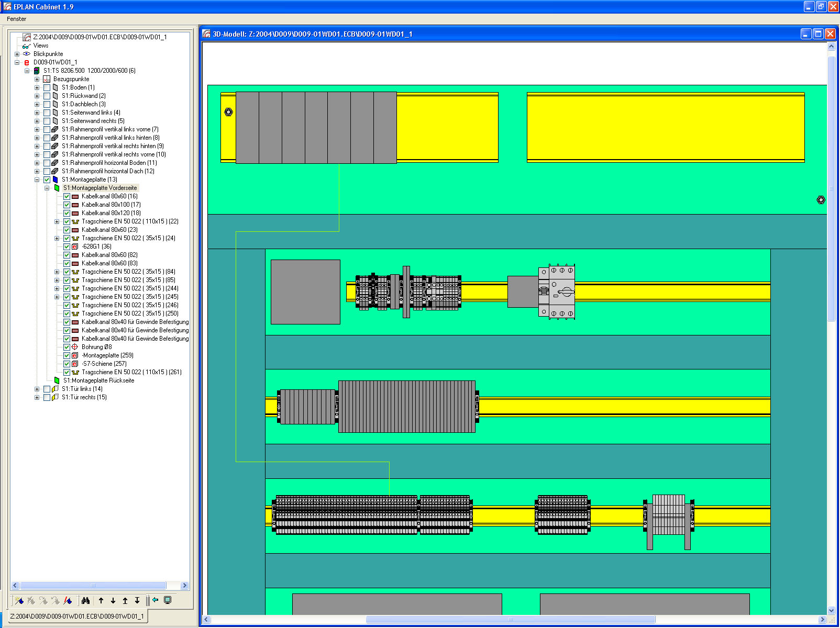Uncheck the S1:Montageplatte (13) checkbox

click(47, 180)
